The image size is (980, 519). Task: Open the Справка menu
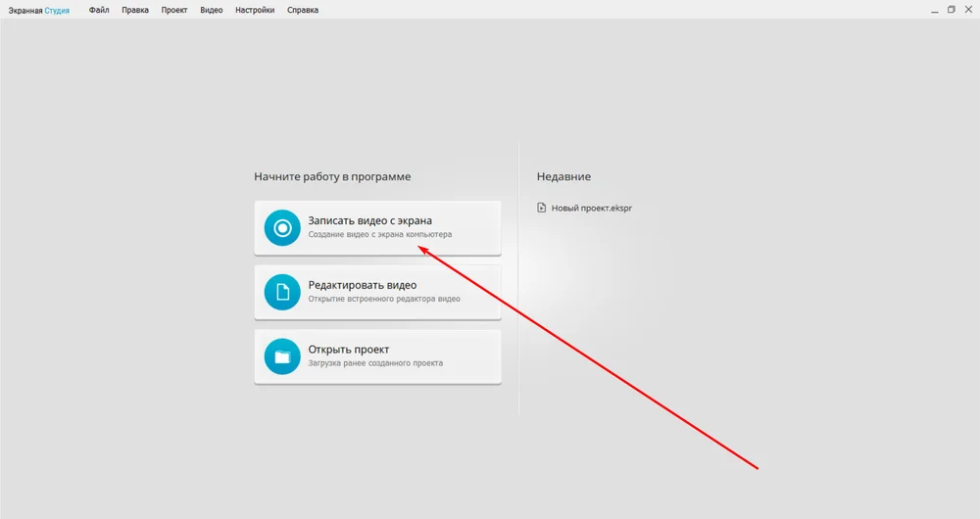[x=303, y=10]
